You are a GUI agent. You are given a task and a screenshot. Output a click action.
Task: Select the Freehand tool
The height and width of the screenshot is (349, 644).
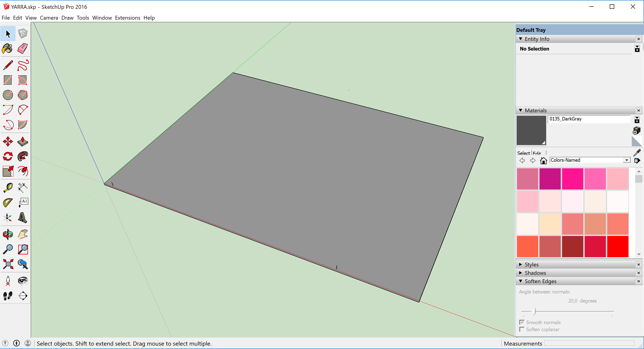pyautogui.click(x=23, y=65)
